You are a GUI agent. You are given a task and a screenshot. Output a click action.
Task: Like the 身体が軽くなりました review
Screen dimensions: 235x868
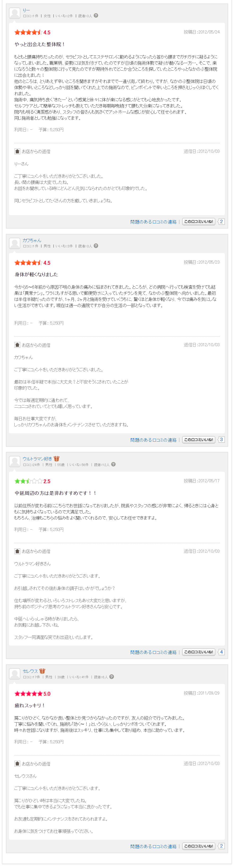click(198, 439)
